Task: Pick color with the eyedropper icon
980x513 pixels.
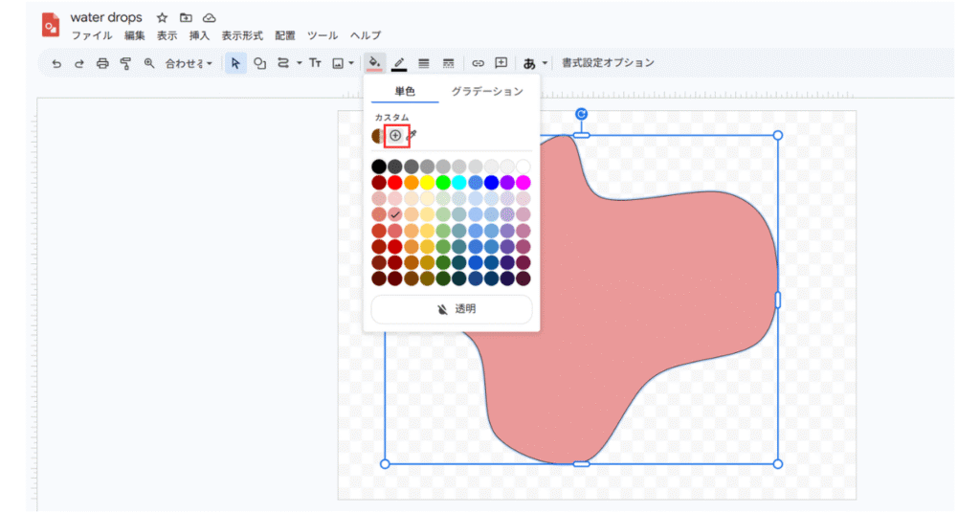Action: [412, 136]
